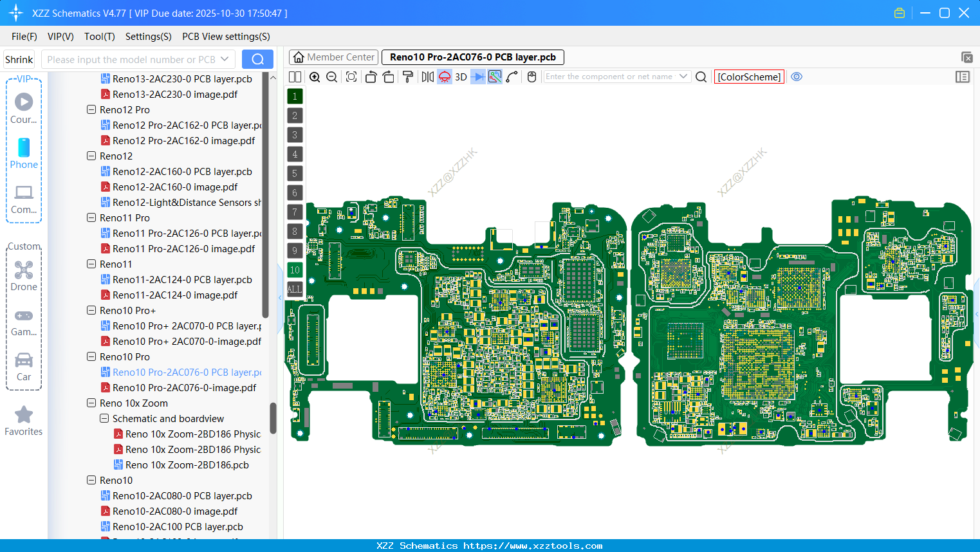Viewport: 980px width, 552px height.
Task: Toggle the diode one-way mode button
Action: [477, 77]
